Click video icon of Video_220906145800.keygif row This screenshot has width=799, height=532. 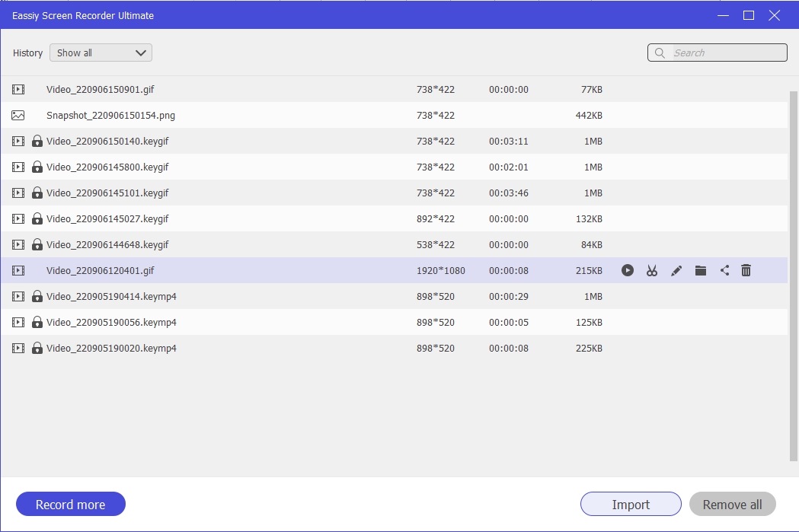click(18, 167)
